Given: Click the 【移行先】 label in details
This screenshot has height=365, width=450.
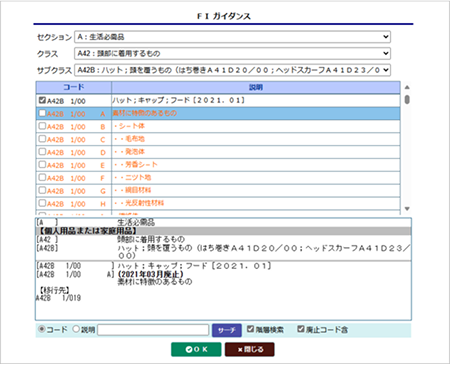Looking at the screenshot, I should point(54,290).
